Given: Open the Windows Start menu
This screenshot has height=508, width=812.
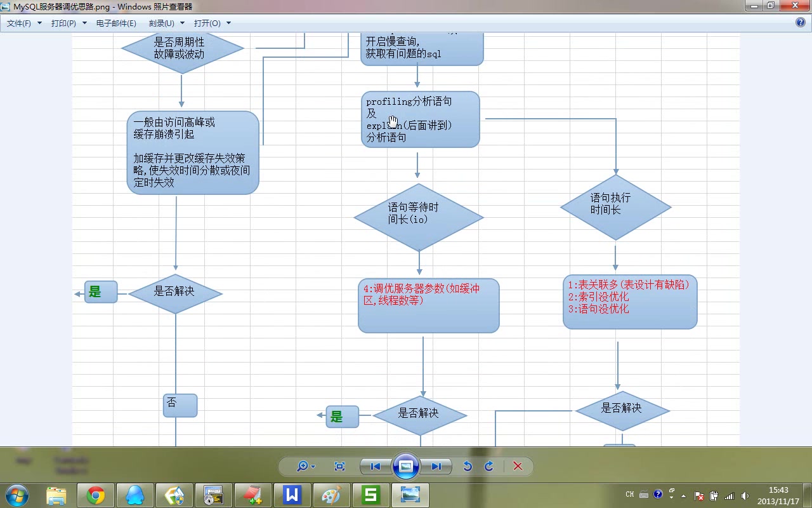Looking at the screenshot, I should [x=16, y=495].
